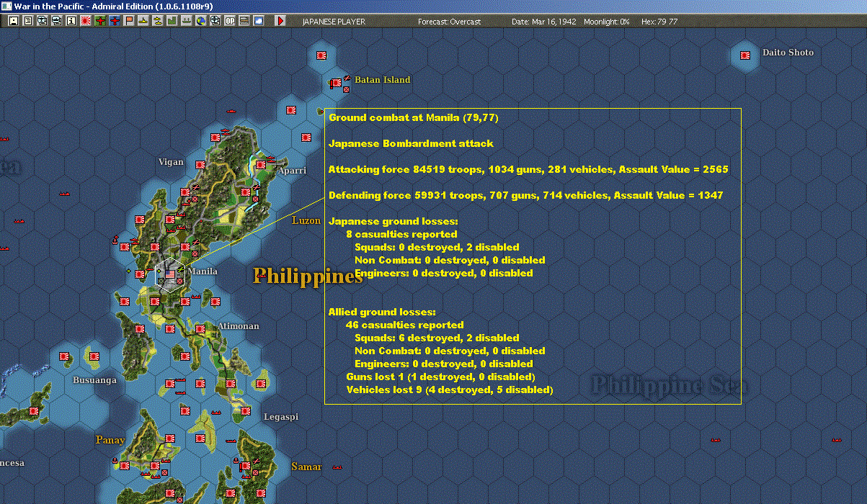
Task: Click the Forecast: Overcast status text
Action: click(x=449, y=22)
